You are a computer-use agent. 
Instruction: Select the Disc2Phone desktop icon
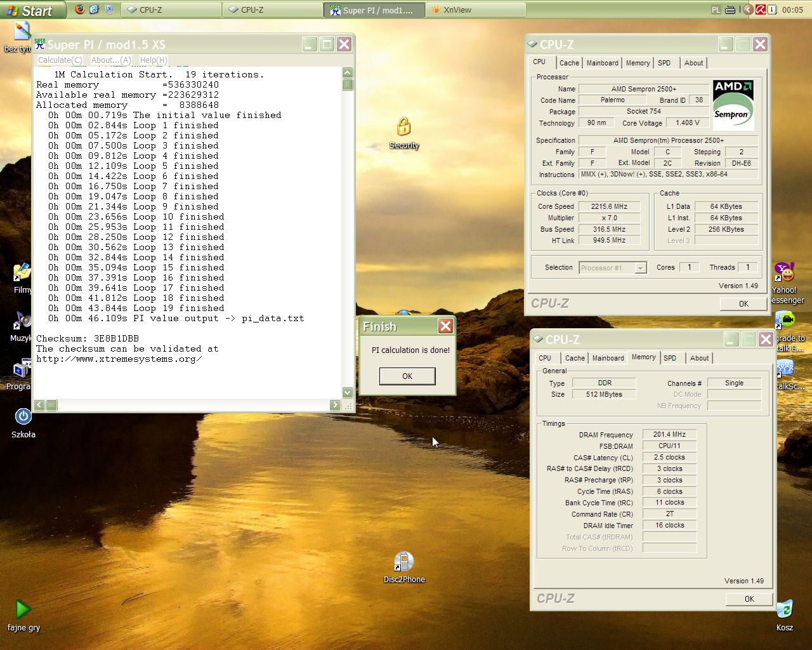click(404, 567)
